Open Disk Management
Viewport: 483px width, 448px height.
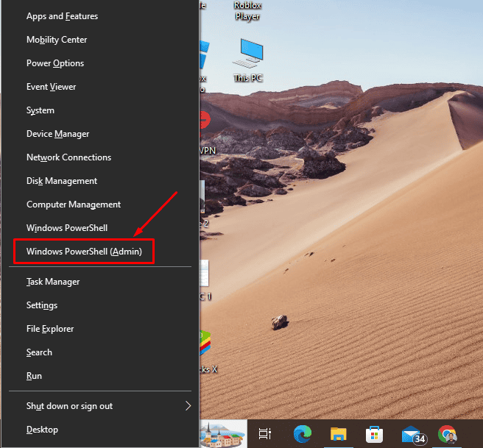click(x=100, y=181)
